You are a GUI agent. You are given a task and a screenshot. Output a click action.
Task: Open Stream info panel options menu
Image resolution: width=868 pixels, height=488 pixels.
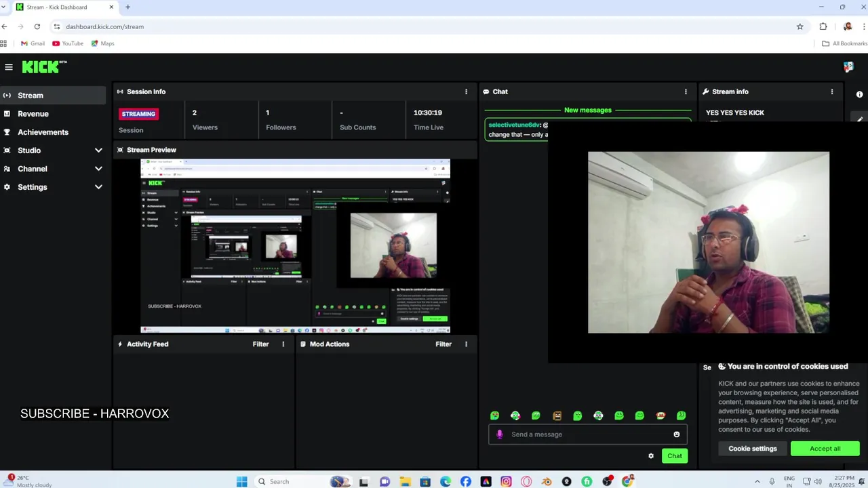click(x=832, y=91)
